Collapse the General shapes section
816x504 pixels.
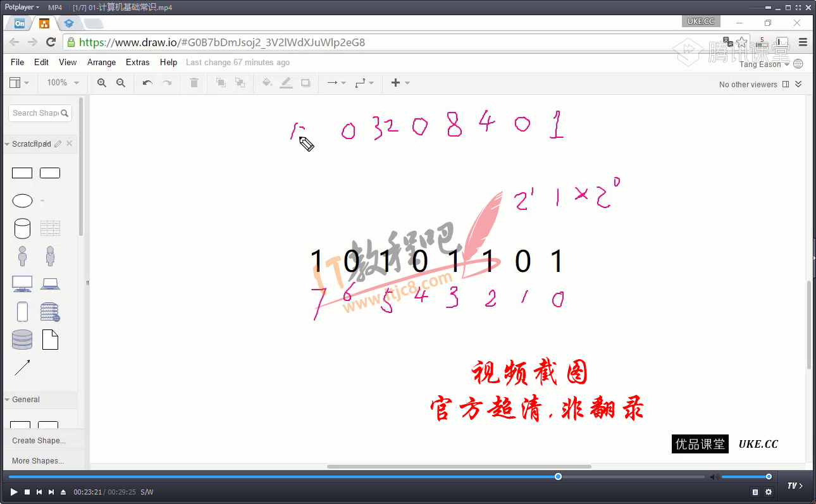click(x=7, y=400)
